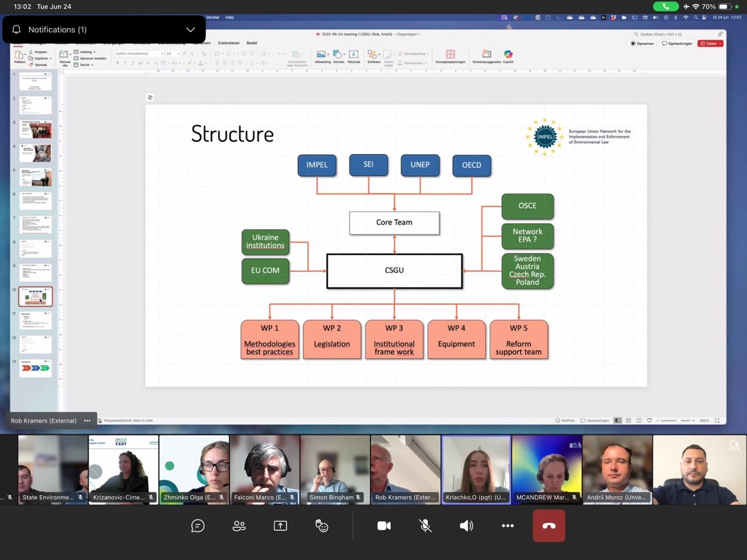Screen dimensions: 747x560
Task: Click the CSGU box on the slide
Action: 395,271
